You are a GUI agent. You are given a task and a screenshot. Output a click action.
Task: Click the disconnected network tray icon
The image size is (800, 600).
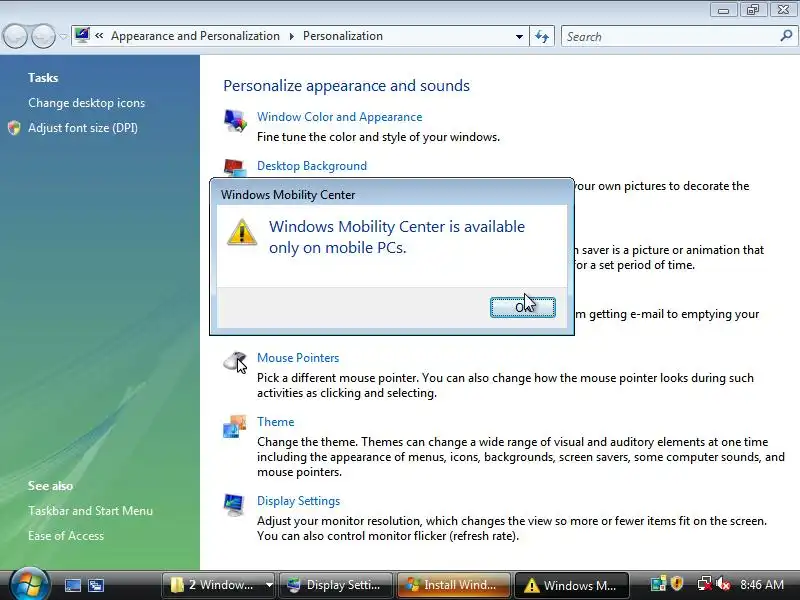[x=704, y=584]
